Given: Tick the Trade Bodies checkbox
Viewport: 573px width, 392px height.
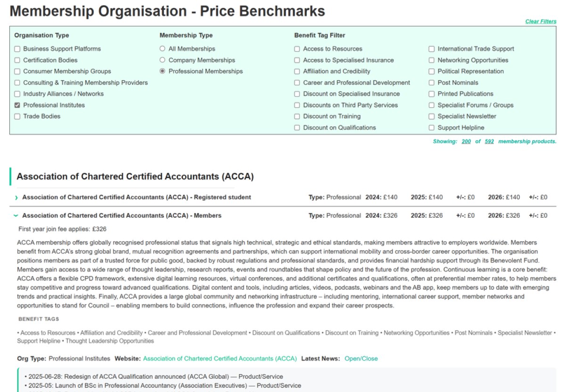Looking at the screenshot, I should point(17,117).
